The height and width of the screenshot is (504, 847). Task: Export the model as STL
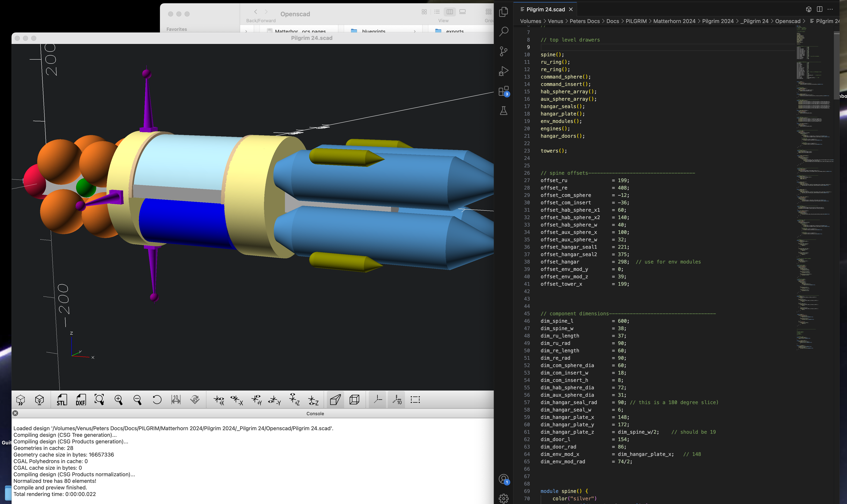(61, 399)
